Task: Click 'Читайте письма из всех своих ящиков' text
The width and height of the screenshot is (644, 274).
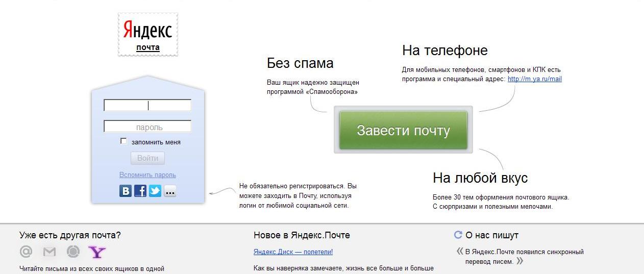Action: 92,268
